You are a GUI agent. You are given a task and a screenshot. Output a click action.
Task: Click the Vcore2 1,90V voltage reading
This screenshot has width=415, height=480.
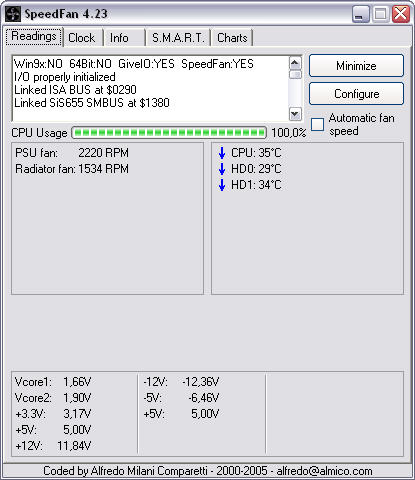click(53, 398)
